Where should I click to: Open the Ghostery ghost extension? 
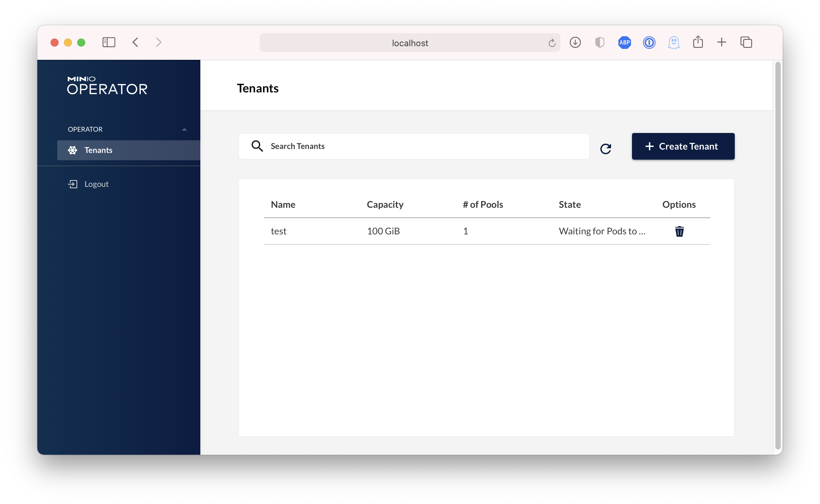coord(674,42)
